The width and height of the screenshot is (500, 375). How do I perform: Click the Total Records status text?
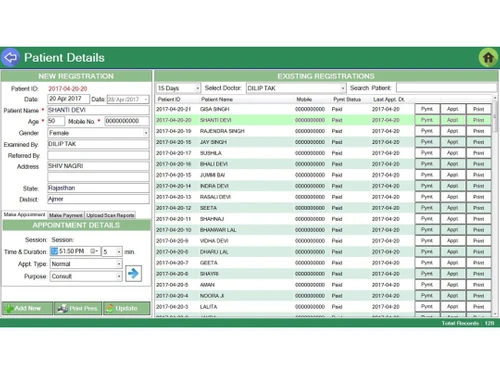pos(468,323)
